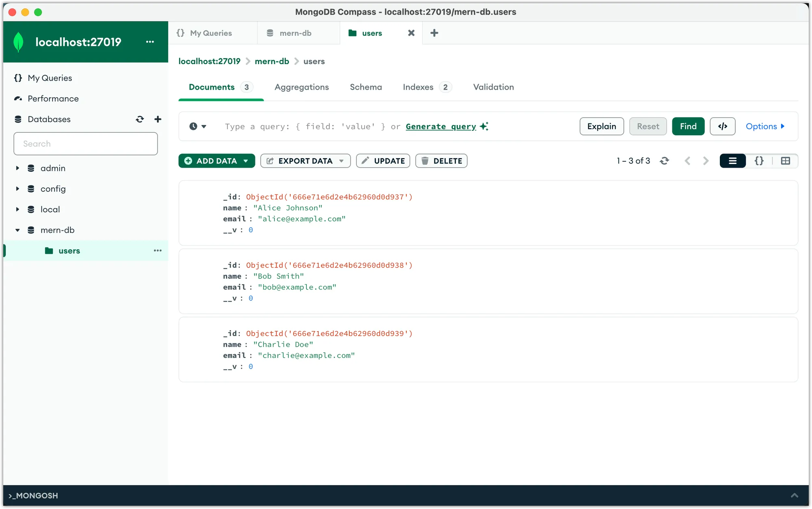This screenshot has height=509, width=812.
Task: Open the ADD DATA dropdown
Action: click(217, 161)
